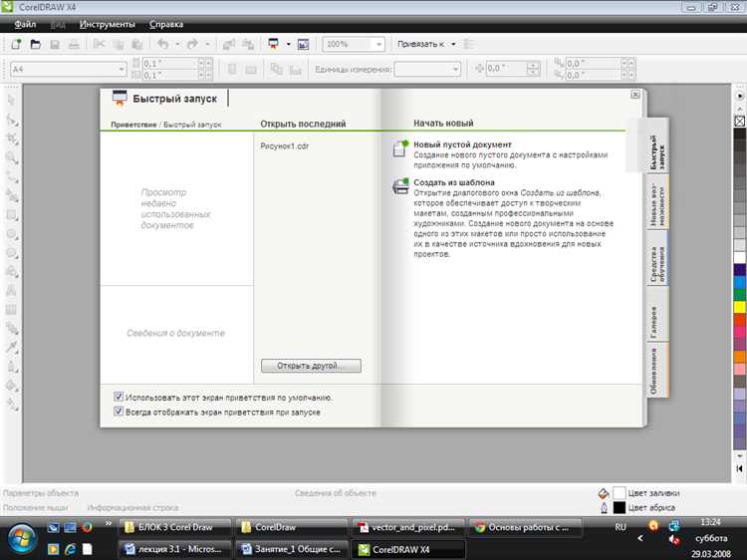This screenshot has width=747, height=560.
Task: Select the Polygon tool in toolbox
Action: [11, 252]
